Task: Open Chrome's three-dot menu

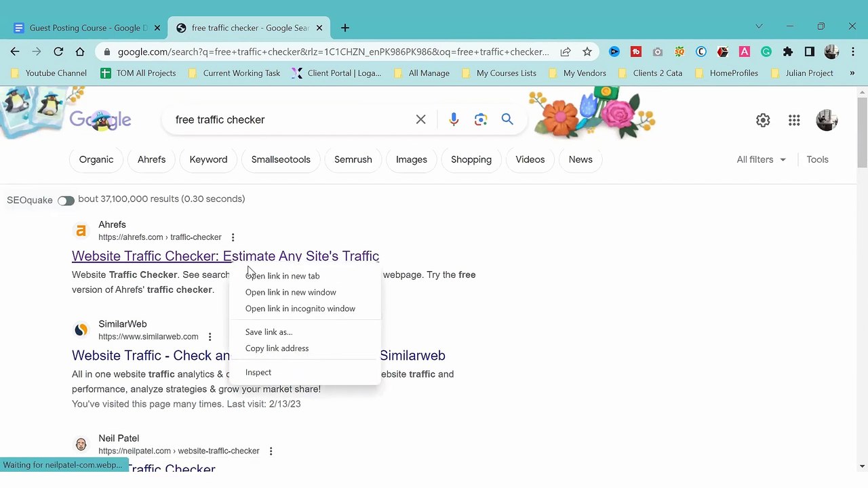Action: point(853,52)
